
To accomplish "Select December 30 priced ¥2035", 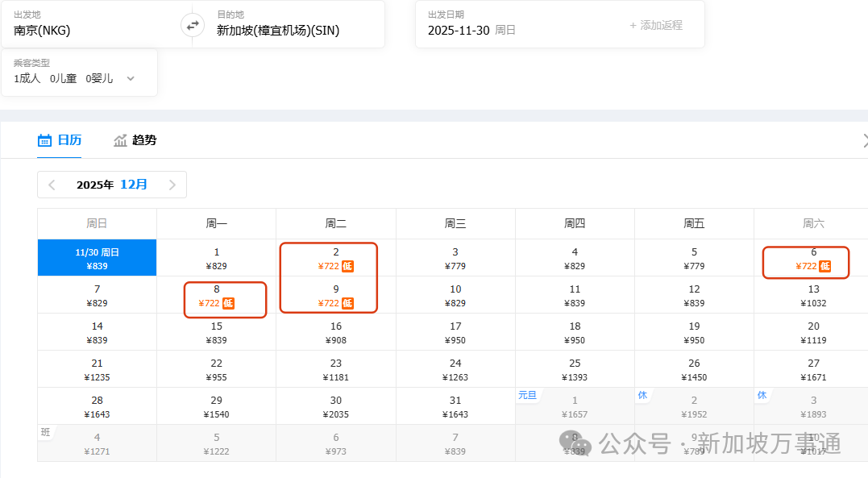I will pos(336,406).
